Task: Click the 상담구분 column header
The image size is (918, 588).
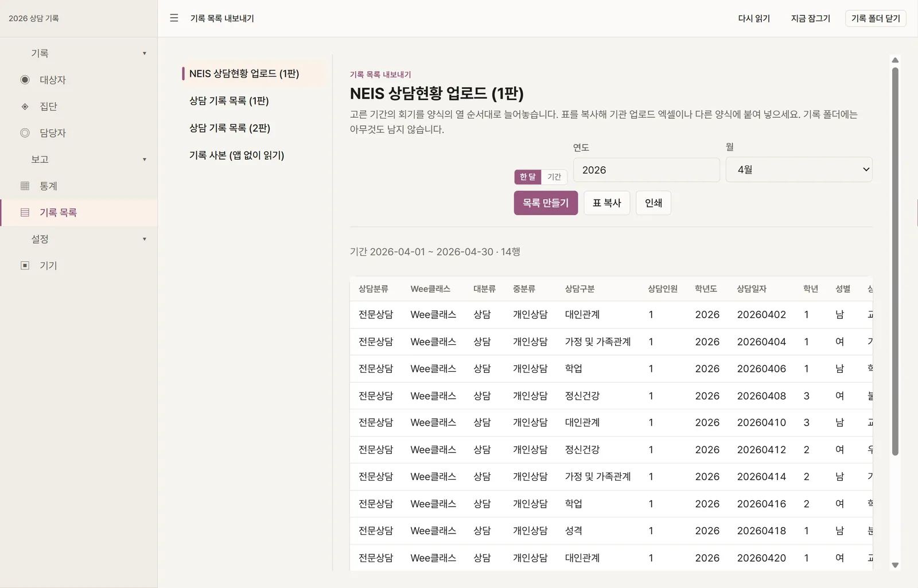Action: pos(579,289)
